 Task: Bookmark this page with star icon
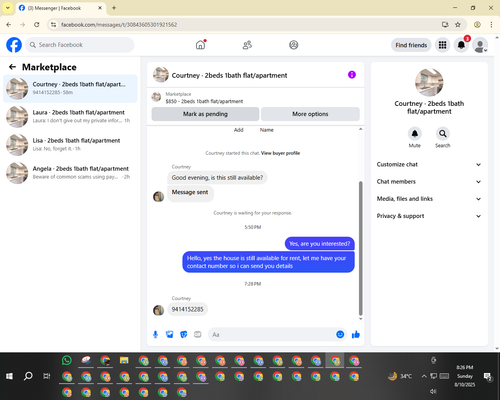click(458, 24)
